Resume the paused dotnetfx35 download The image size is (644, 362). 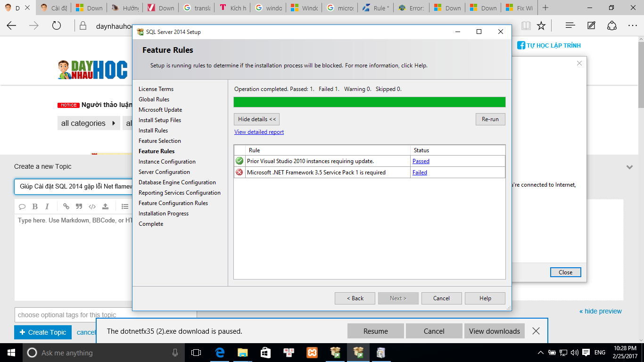[376, 331]
